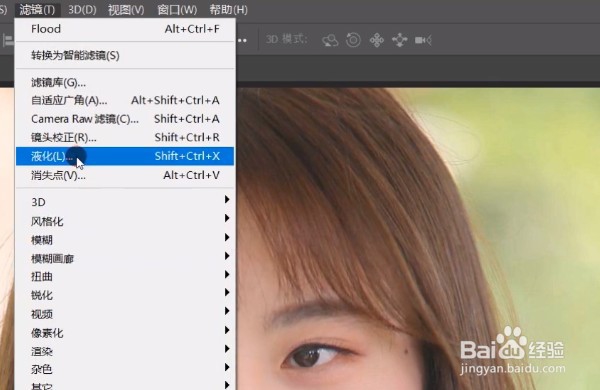
Task: Apply last filter Flood
Action: click(x=125, y=29)
